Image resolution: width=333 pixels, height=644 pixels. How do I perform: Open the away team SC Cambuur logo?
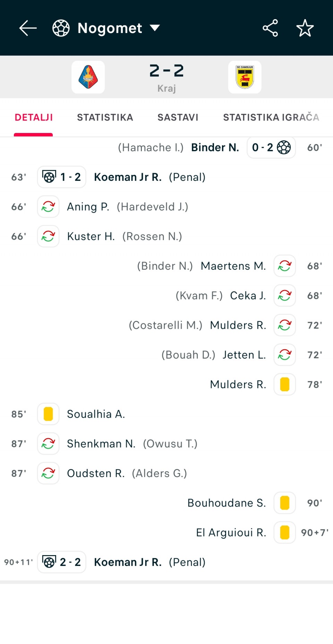click(x=245, y=77)
